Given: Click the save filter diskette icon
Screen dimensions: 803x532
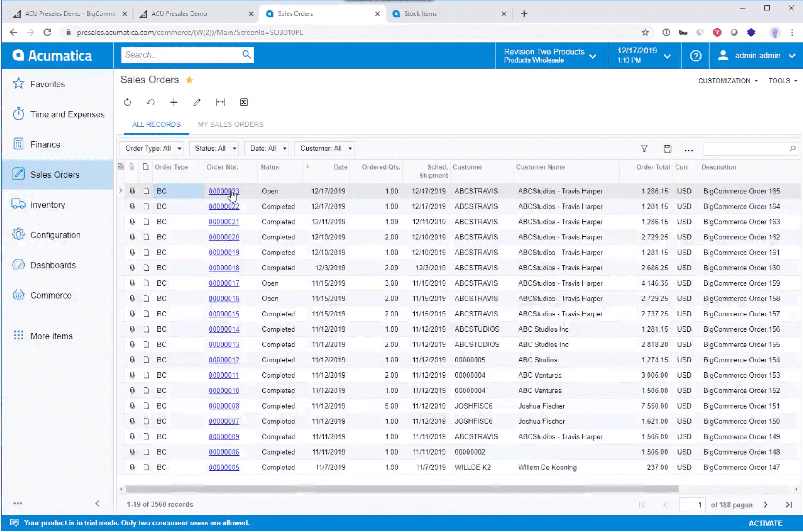Looking at the screenshot, I should [667, 149].
